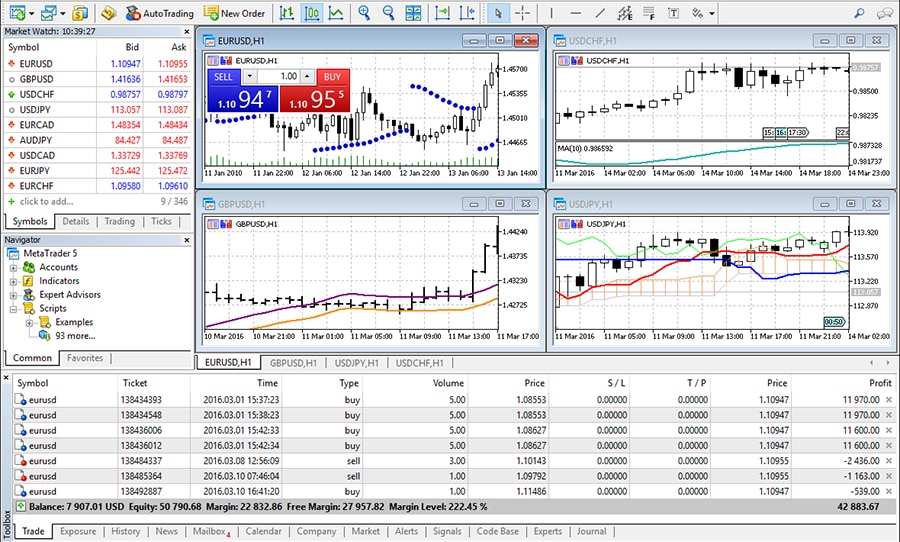This screenshot has width=900, height=542.
Task: Click the New Chart toolbar icon
Action: [x=17, y=13]
